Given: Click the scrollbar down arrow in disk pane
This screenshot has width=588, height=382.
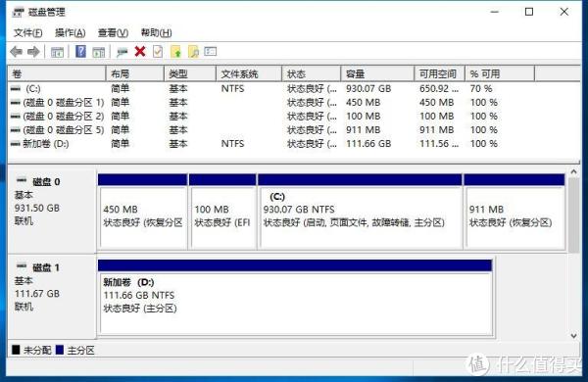Looking at the screenshot, I should [x=573, y=336].
